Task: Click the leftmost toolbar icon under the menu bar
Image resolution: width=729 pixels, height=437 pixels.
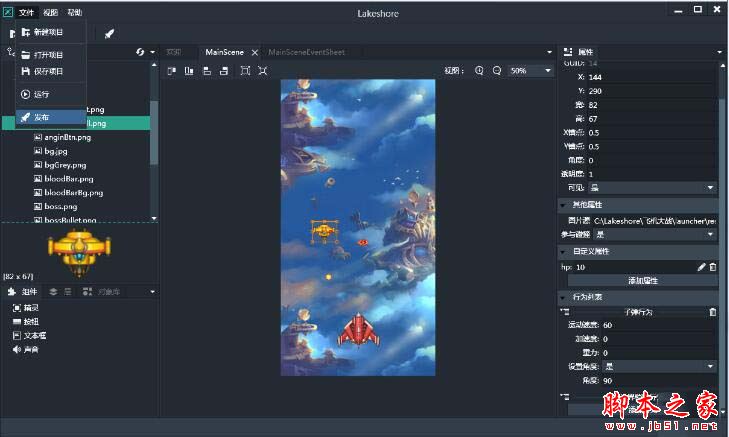Action: [13, 33]
